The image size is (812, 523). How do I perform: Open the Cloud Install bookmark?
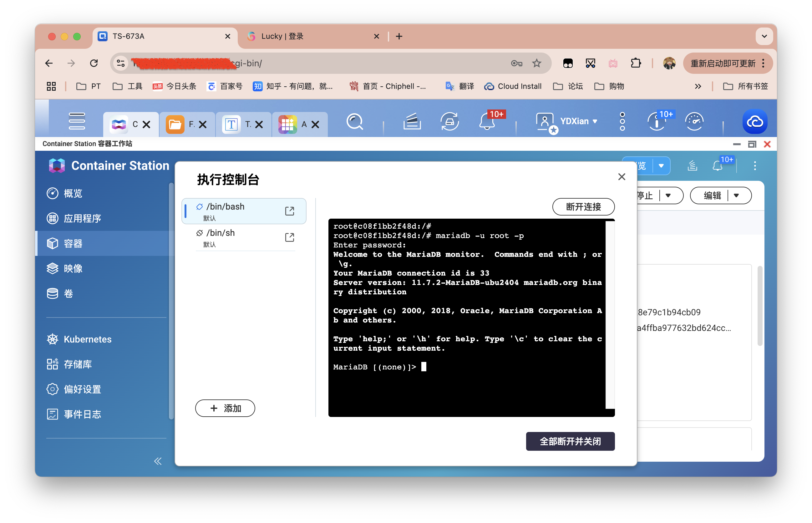512,86
